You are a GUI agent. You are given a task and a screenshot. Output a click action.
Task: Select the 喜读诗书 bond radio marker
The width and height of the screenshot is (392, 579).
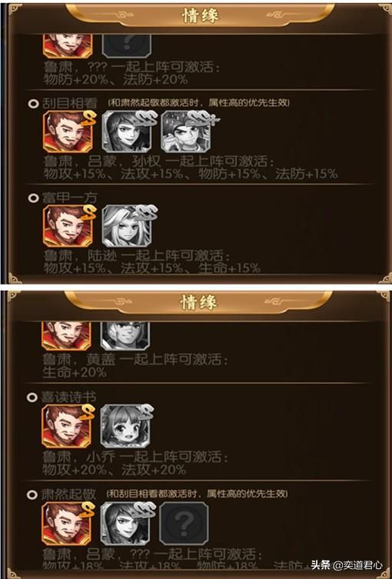[x=32, y=398]
